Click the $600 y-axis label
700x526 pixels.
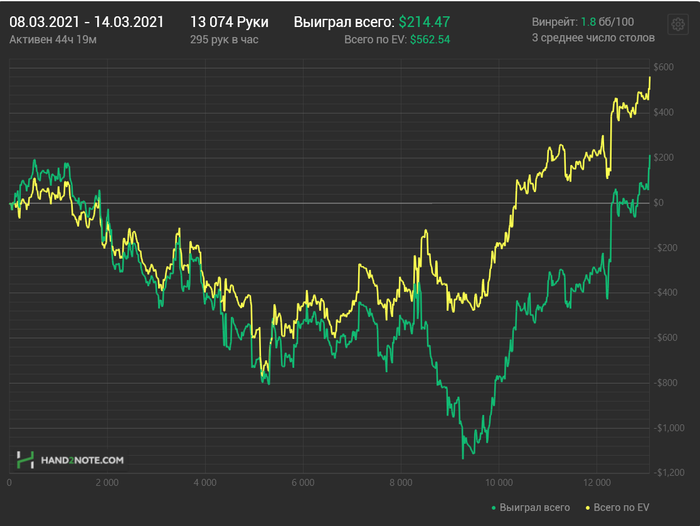(663, 67)
